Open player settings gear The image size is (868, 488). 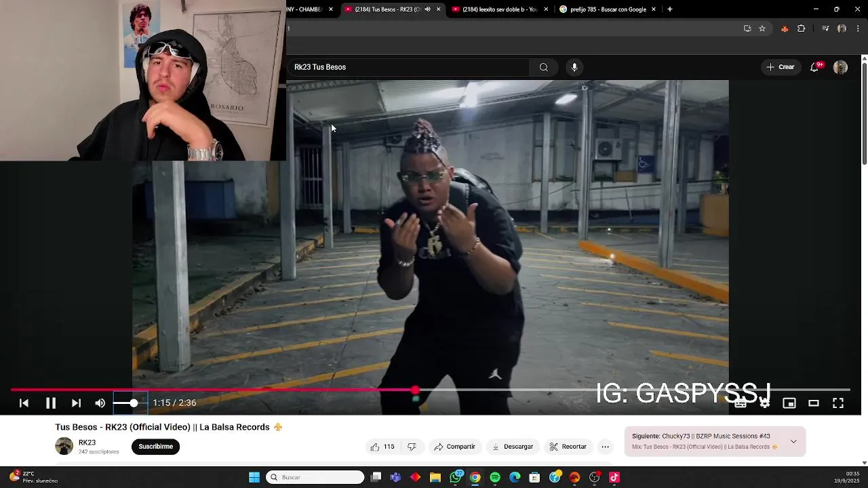pos(765,403)
